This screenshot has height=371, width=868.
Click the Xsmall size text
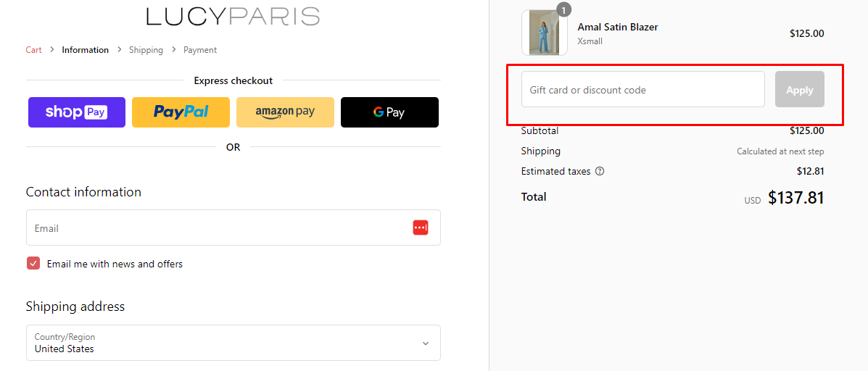coord(590,41)
